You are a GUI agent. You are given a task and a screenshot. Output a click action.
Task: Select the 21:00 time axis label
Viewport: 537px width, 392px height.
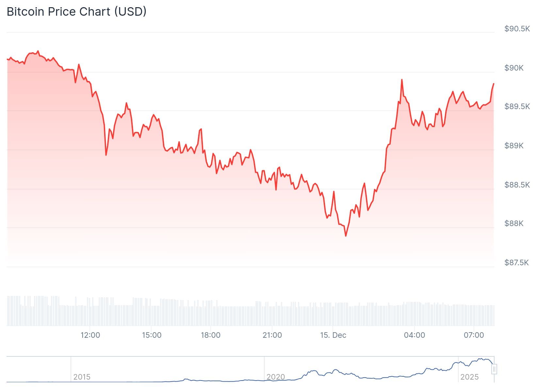point(272,335)
